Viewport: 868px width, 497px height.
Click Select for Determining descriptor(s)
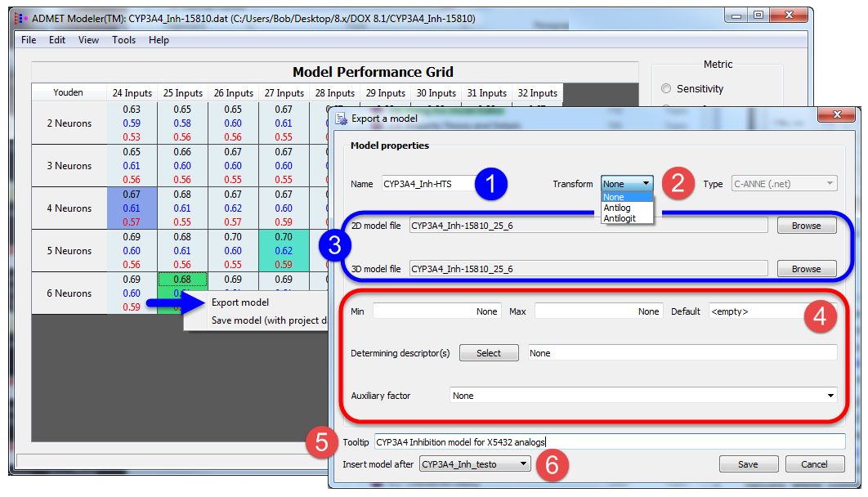click(x=488, y=353)
